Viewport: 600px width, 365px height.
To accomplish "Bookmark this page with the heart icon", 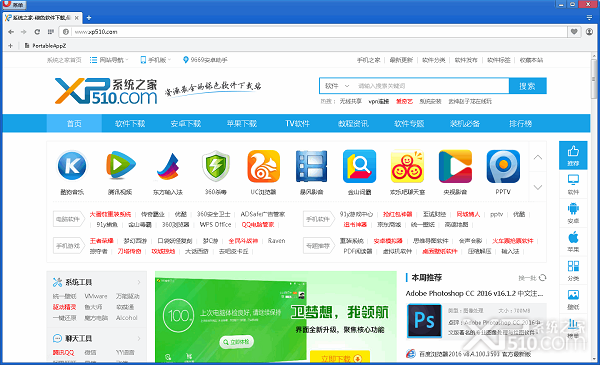I will tap(574, 32).
